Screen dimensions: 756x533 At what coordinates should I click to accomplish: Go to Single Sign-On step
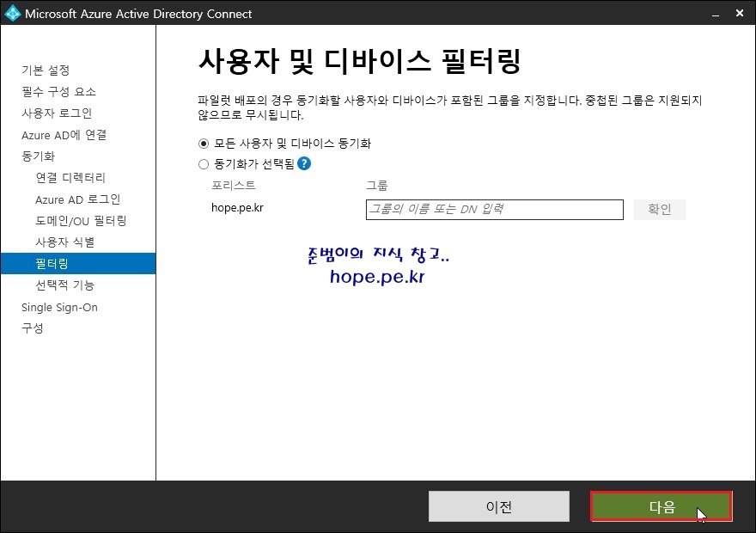point(59,307)
